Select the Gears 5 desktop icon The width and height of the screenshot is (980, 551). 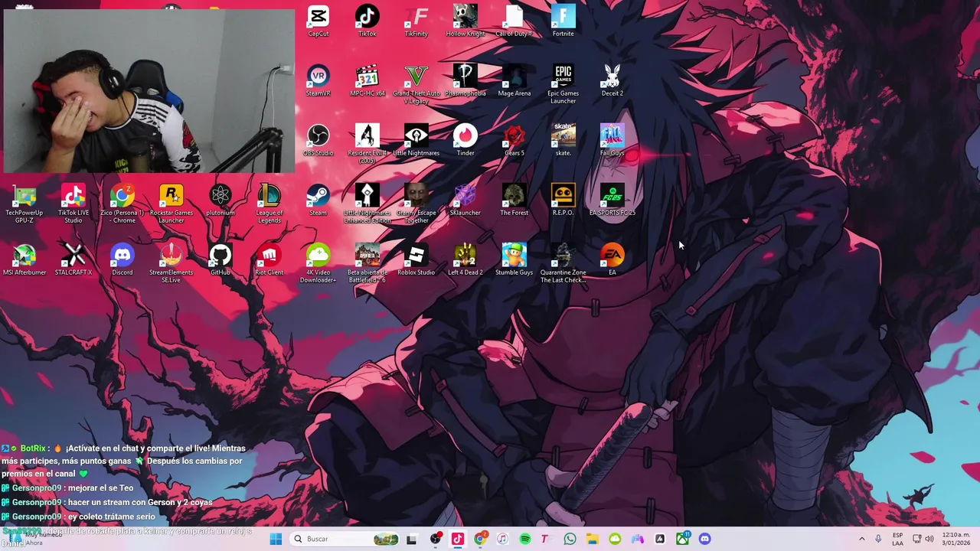pos(514,140)
